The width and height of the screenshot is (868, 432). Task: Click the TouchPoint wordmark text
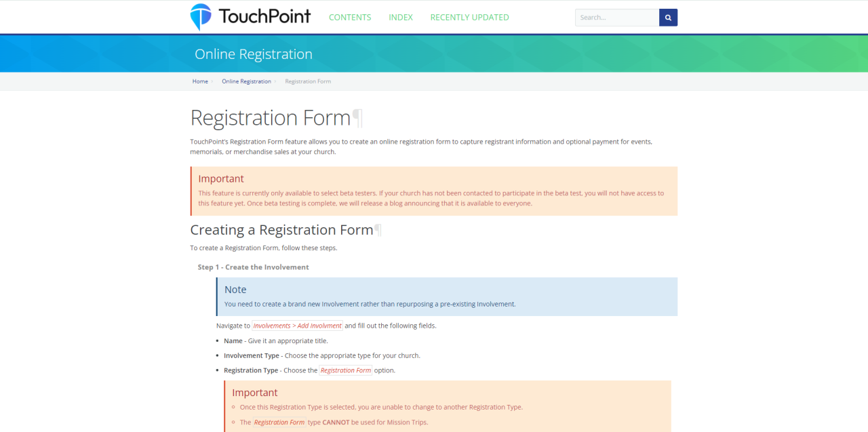(x=264, y=16)
